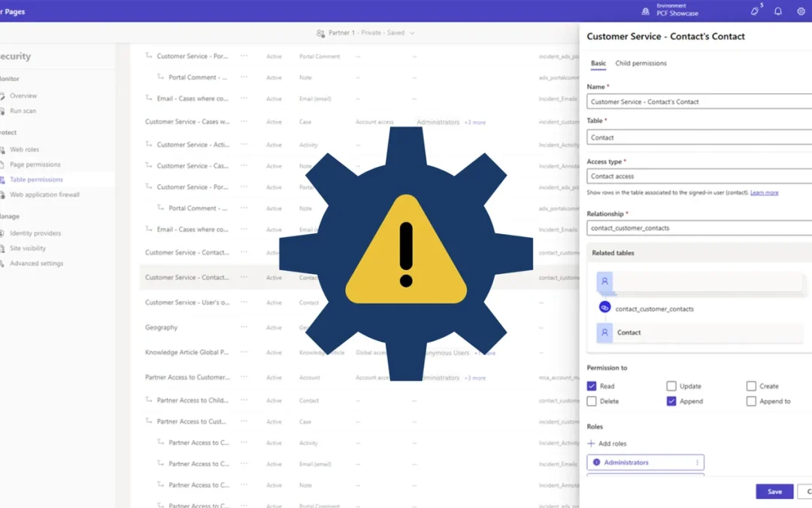Toggle the Create permission checkbox
Viewport: 812px width, 508px height.
tap(751, 385)
